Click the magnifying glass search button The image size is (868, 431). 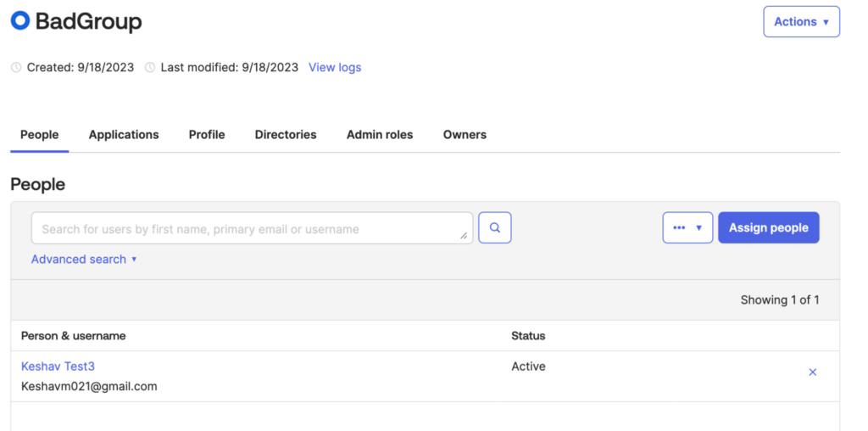pos(495,227)
